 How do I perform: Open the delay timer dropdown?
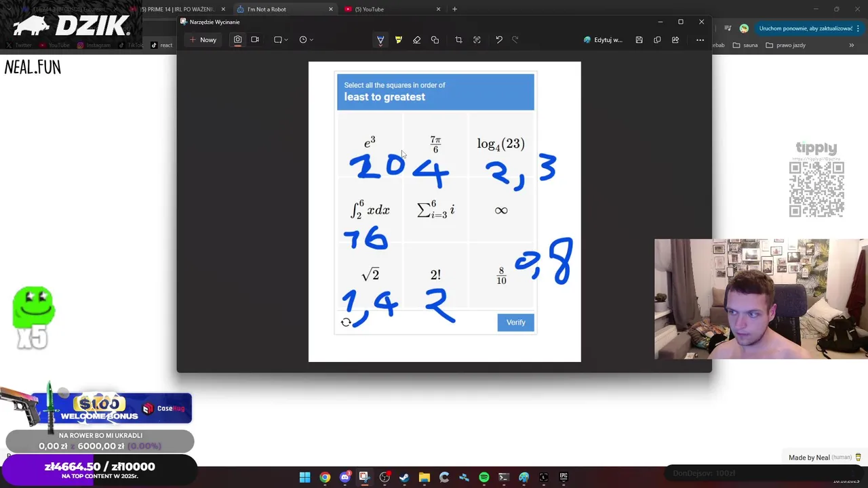(306, 40)
